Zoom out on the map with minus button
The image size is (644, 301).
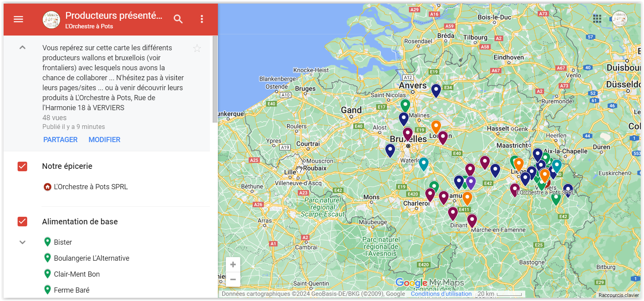(x=233, y=279)
